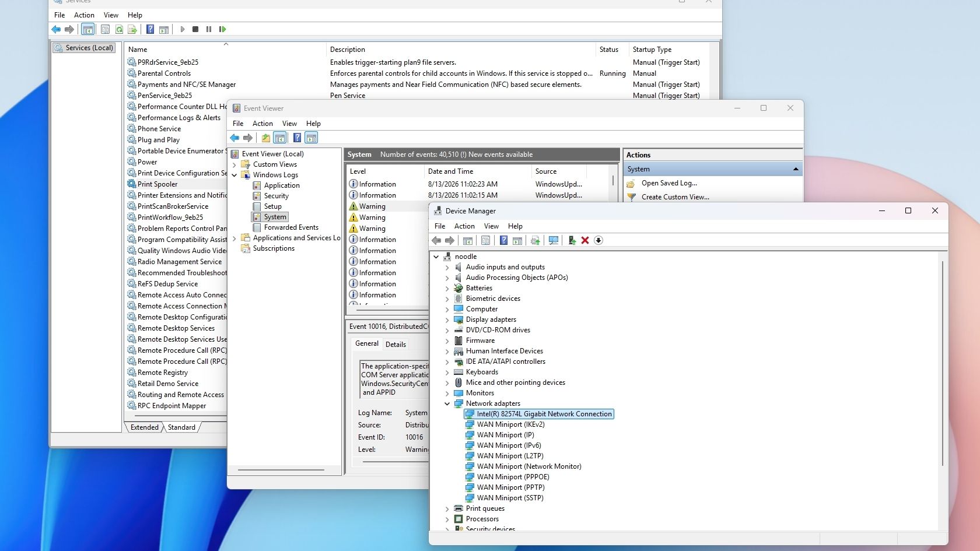Open Event Viewer Help menu
This screenshot has height=551, width=980.
[313, 124]
